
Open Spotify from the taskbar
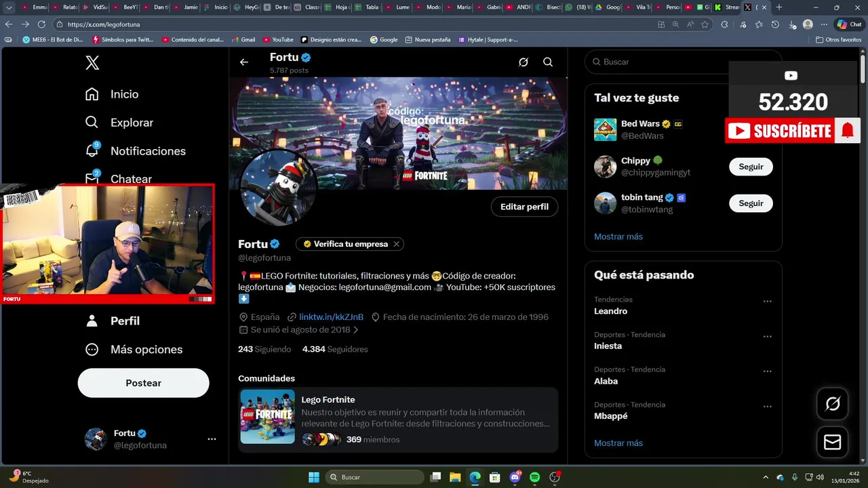[x=534, y=477]
